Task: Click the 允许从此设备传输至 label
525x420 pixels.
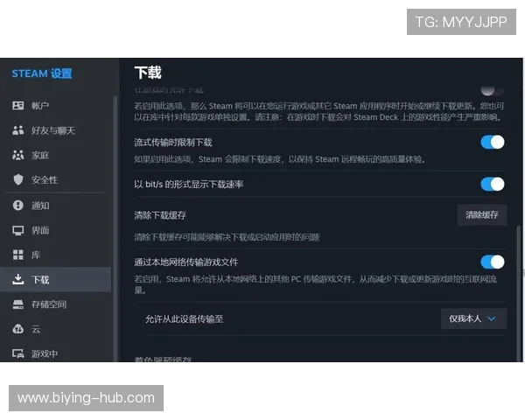Action: tap(184, 318)
